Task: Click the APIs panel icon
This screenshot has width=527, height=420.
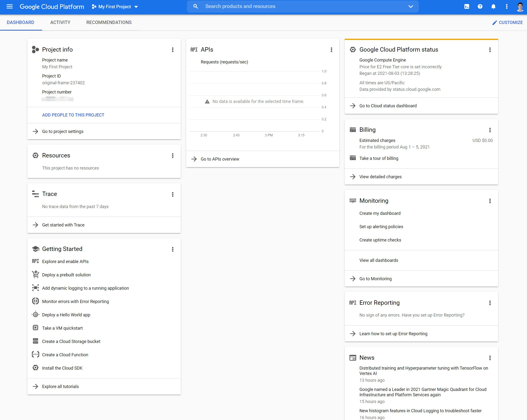Action: 194,49
